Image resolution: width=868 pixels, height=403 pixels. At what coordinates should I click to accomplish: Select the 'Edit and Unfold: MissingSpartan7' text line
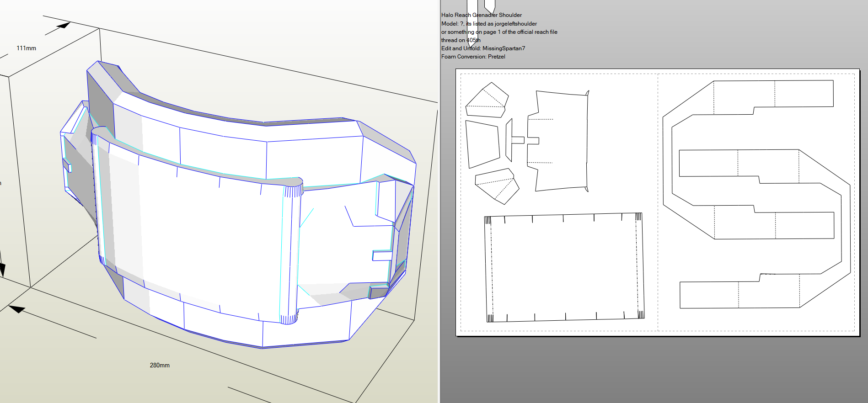483,48
